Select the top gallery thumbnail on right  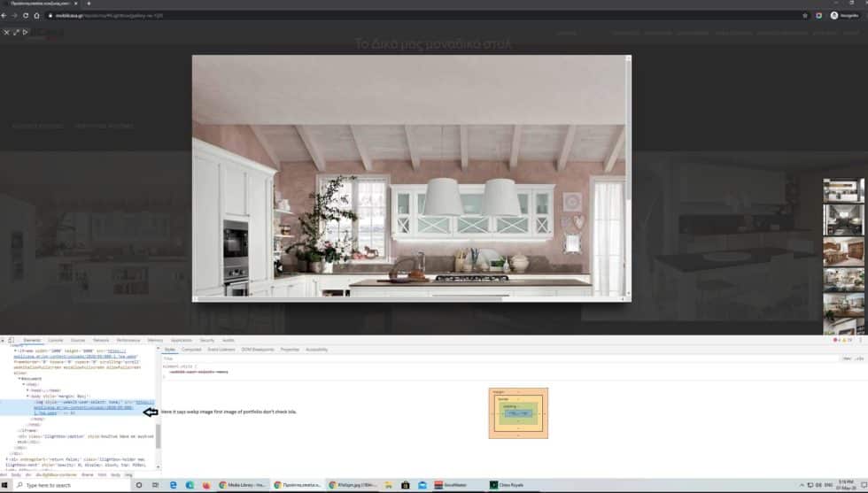(842, 189)
